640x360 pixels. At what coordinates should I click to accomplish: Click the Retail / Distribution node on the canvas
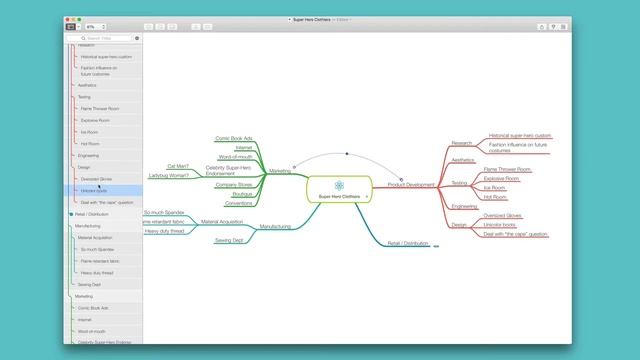408,243
